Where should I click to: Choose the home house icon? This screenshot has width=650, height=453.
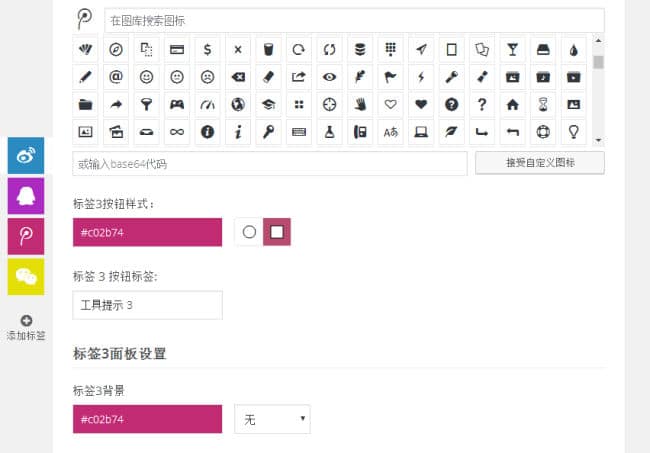tap(513, 104)
